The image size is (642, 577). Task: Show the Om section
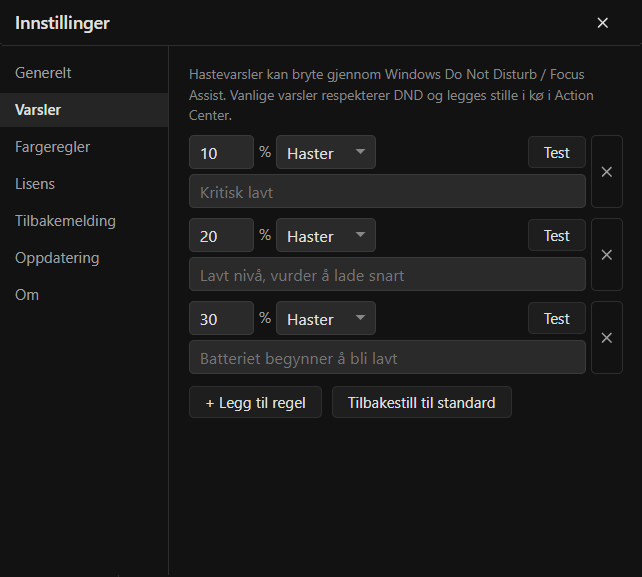(84, 295)
